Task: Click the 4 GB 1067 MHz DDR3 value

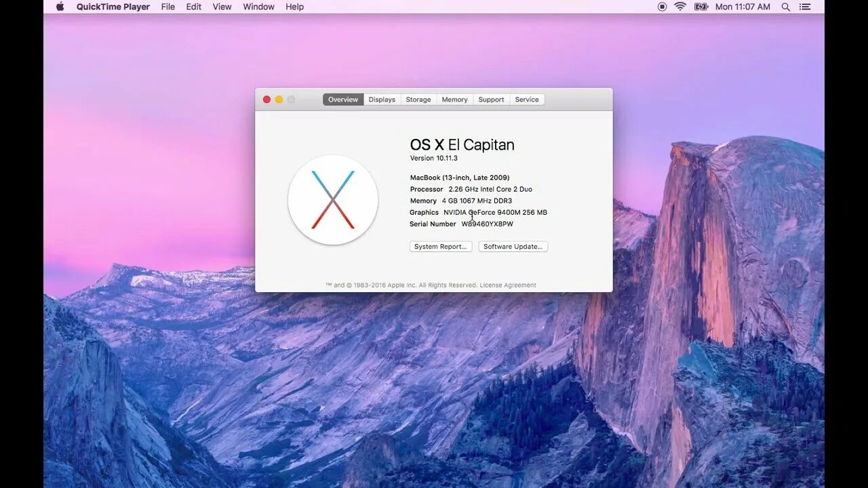Action: [x=477, y=201]
